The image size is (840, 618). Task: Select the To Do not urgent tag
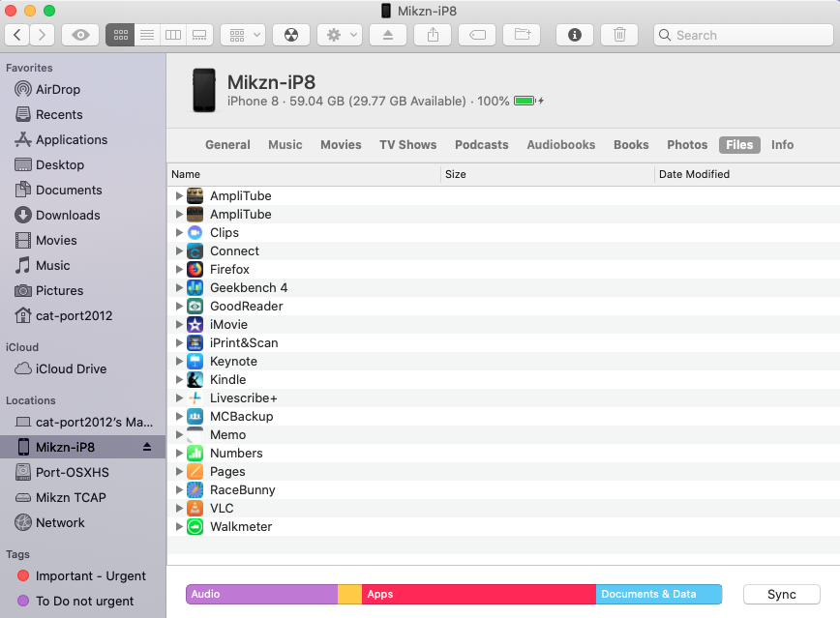[83, 601]
